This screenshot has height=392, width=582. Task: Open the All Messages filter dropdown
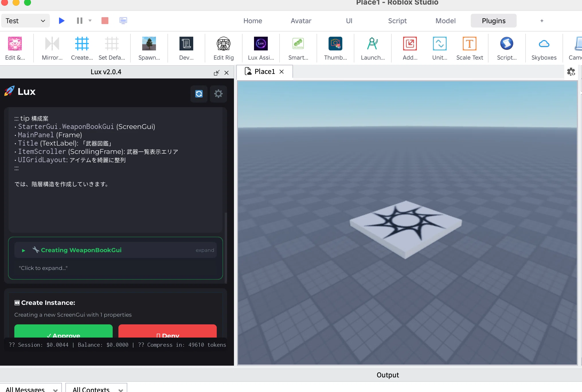click(31, 388)
